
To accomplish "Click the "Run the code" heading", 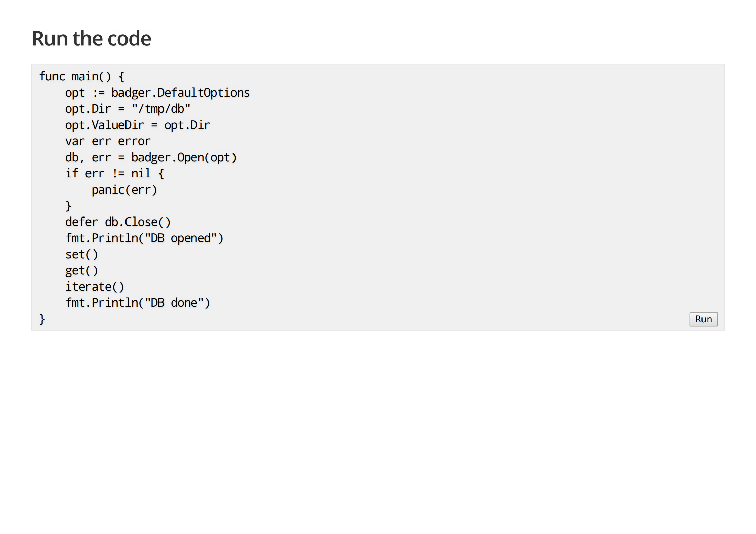I will [91, 38].
